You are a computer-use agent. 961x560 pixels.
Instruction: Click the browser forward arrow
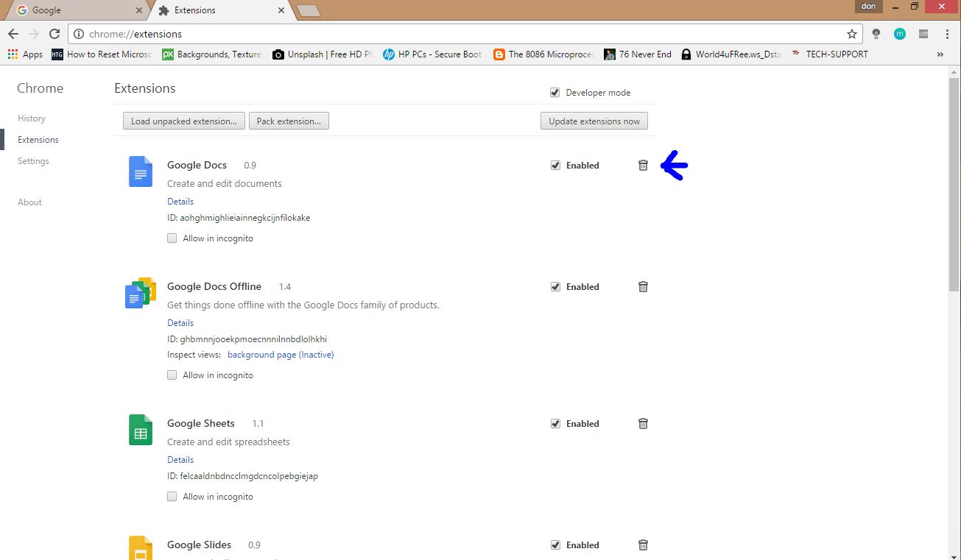point(33,34)
